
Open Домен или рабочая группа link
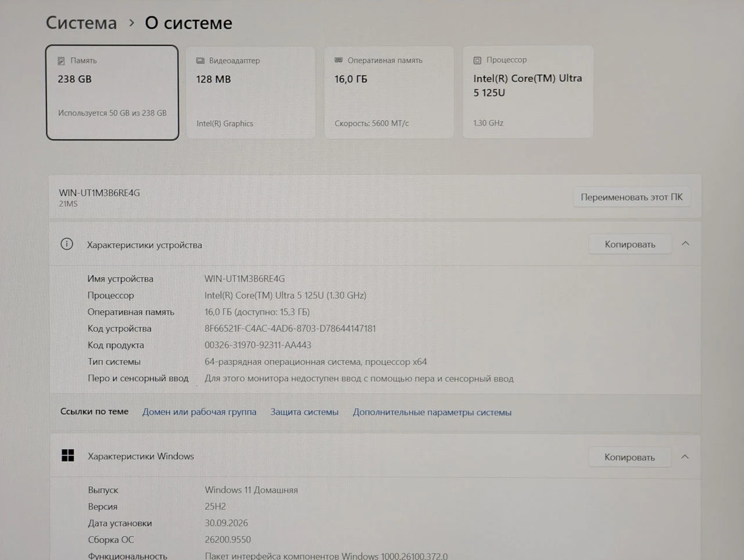tap(199, 411)
